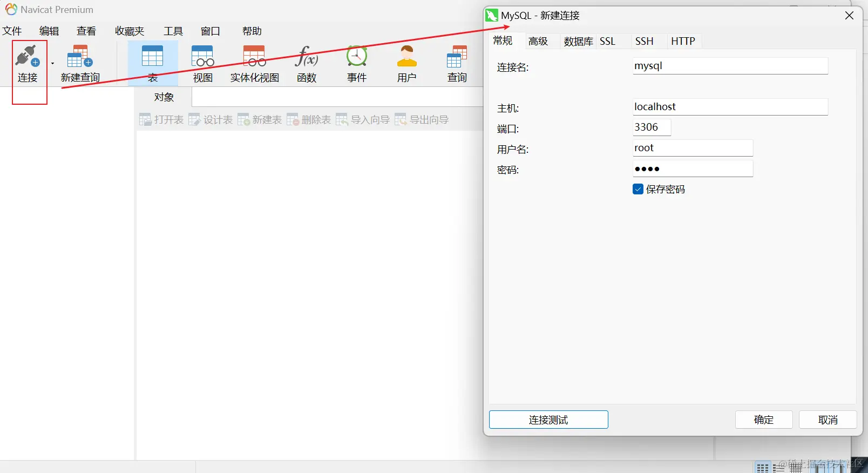Click the 主机 label

[508, 109]
